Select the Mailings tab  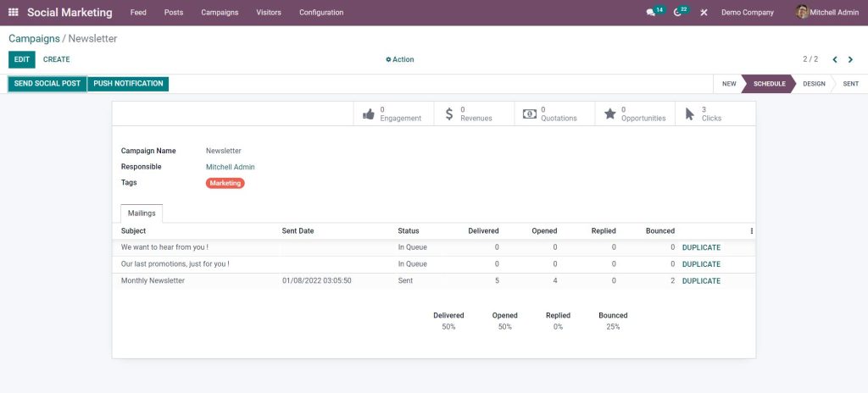tap(142, 213)
